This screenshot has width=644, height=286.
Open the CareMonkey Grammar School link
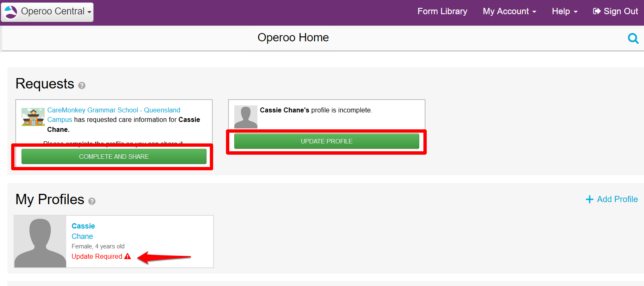(114, 114)
